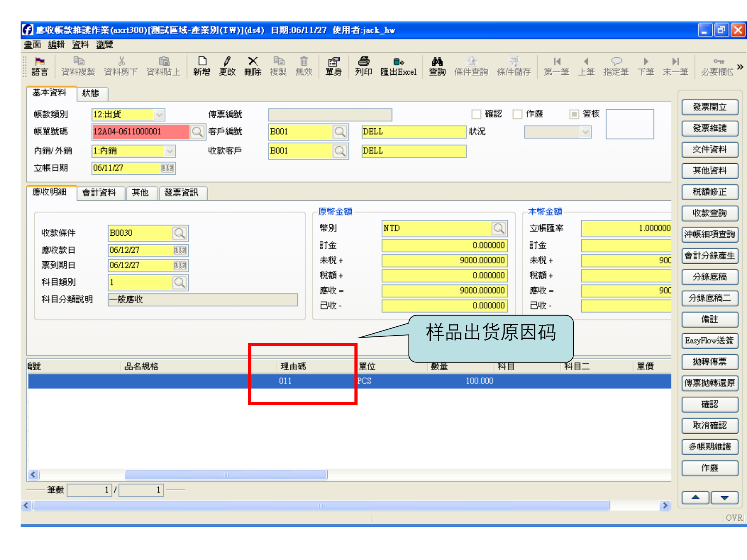Select the 更改 (Modify) toolbar icon
This screenshot has height=560, width=747.
[227, 66]
